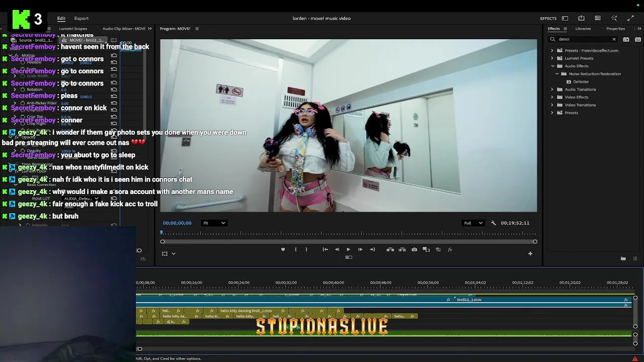Image resolution: width=644 pixels, height=362 pixels.
Task: Open the progress dashboard icon in header
Action: tap(598, 18)
